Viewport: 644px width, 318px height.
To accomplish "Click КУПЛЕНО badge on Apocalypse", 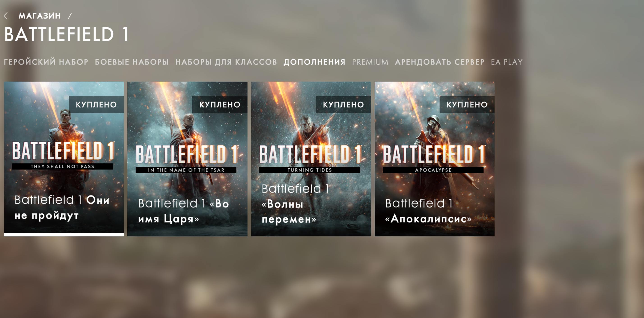I will pos(467,105).
